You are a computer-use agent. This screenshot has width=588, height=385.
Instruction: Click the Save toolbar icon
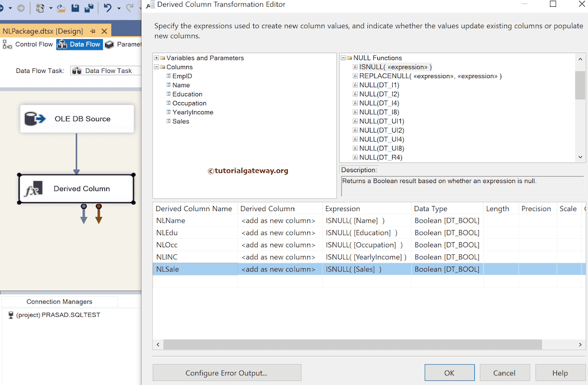76,8
